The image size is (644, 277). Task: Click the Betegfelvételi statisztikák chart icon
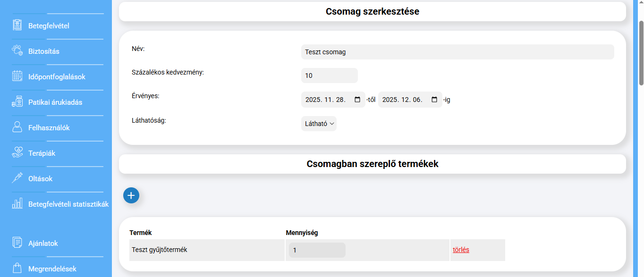(x=17, y=204)
